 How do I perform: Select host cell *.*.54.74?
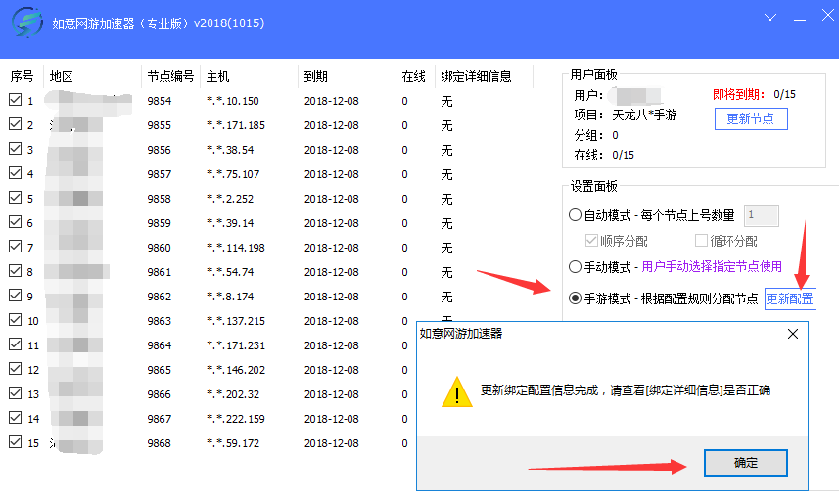pos(230,272)
